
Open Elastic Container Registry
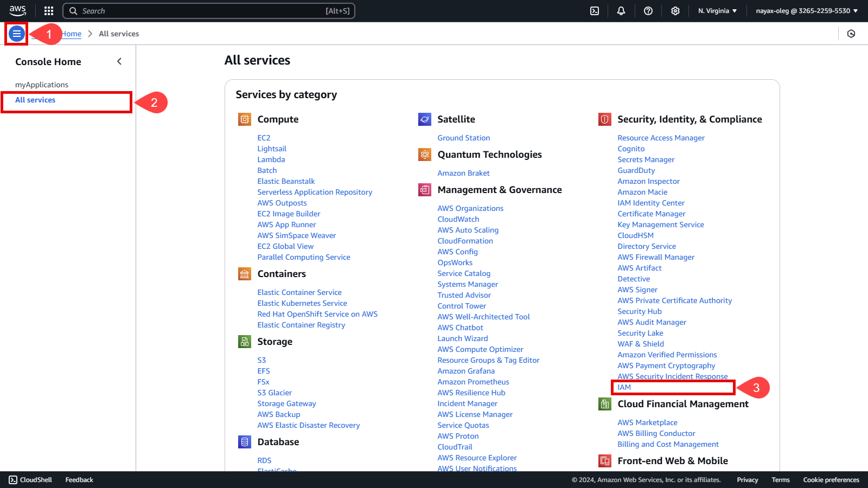point(301,325)
